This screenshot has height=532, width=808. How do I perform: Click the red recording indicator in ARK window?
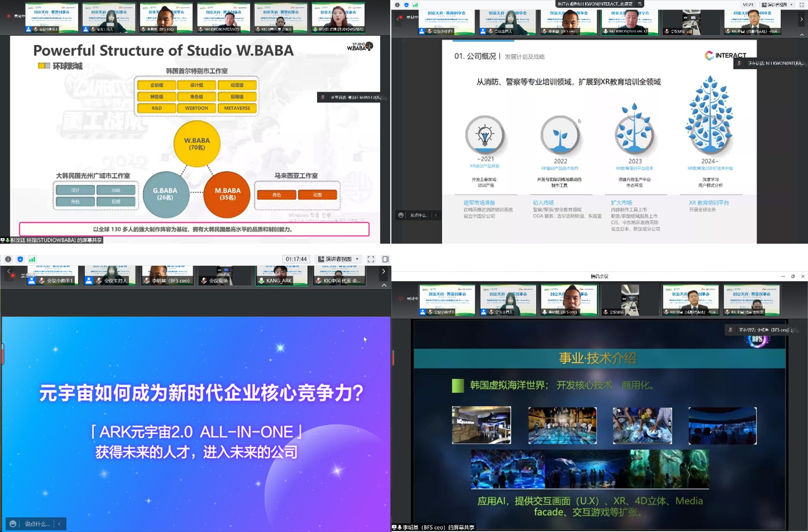[13, 275]
